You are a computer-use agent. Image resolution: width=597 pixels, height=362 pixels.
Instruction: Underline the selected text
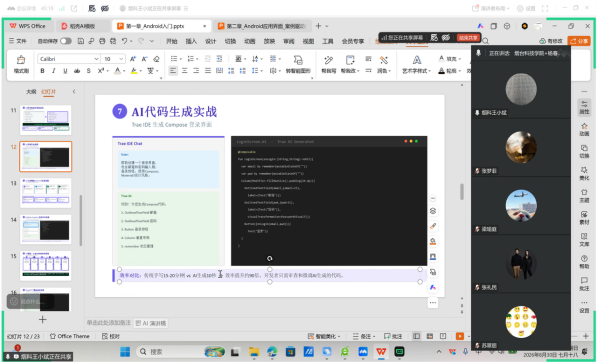coord(65,71)
